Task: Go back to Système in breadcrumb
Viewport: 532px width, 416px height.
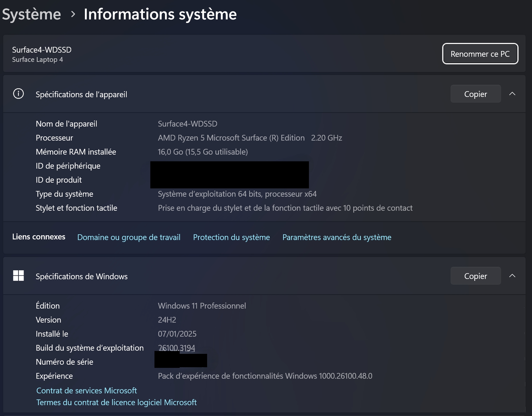Action: pyautogui.click(x=31, y=14)
